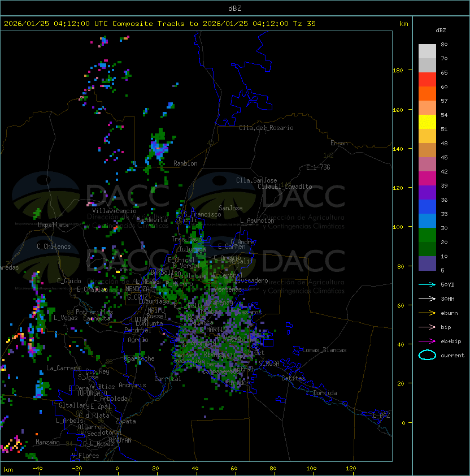Viewport: 470px width, 476px height.
Task: Click the magenta eb+bip arrow legend icon
Action: [427, 341]
